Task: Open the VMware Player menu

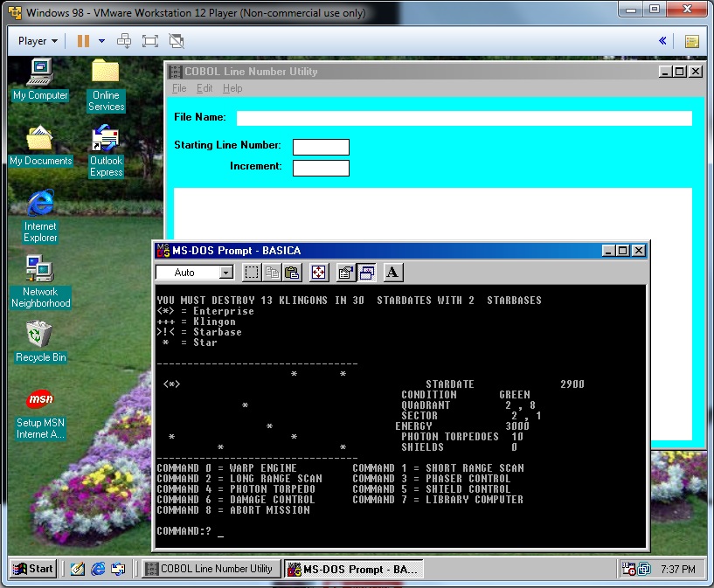Action: [x=38, y=41]
